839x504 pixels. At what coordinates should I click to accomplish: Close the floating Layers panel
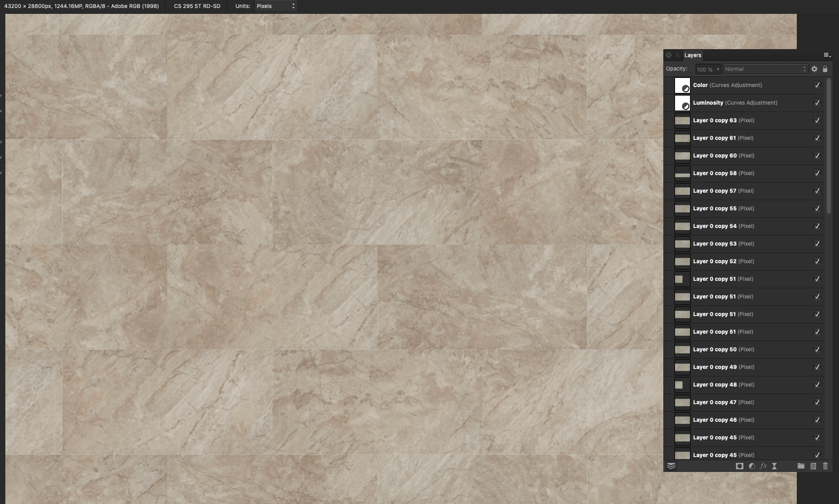[669, 55]
